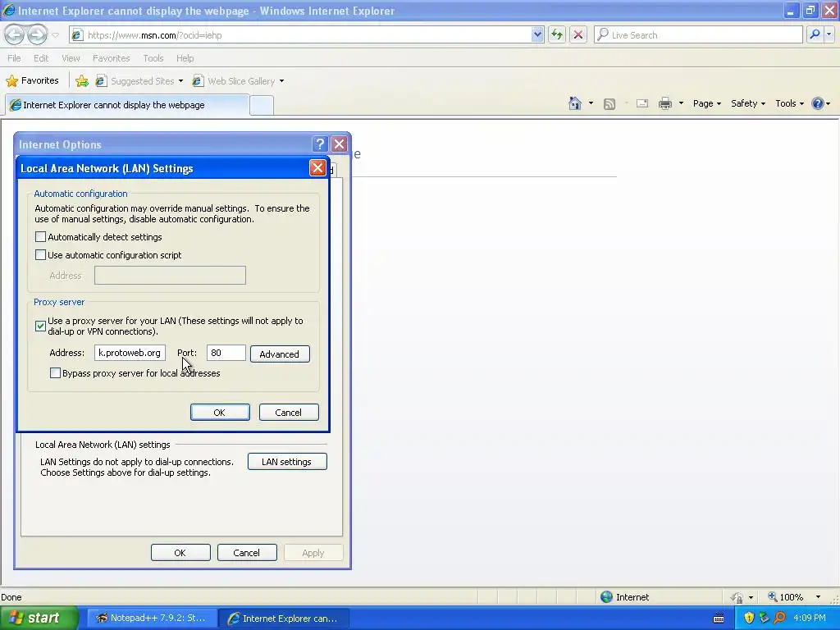Open Suggested Sites dropdown
The height and width of the screenshot is (630, 840).
[x=139, y=81]
